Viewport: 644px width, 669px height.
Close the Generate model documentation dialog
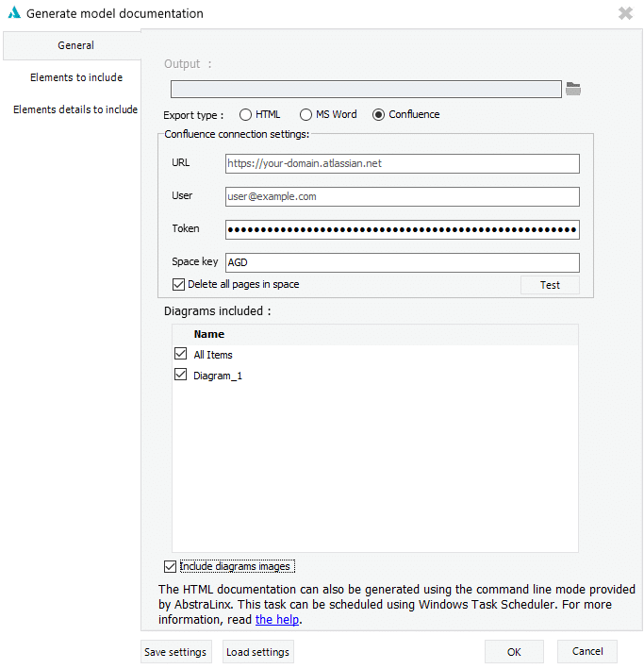tap(624, 14)
